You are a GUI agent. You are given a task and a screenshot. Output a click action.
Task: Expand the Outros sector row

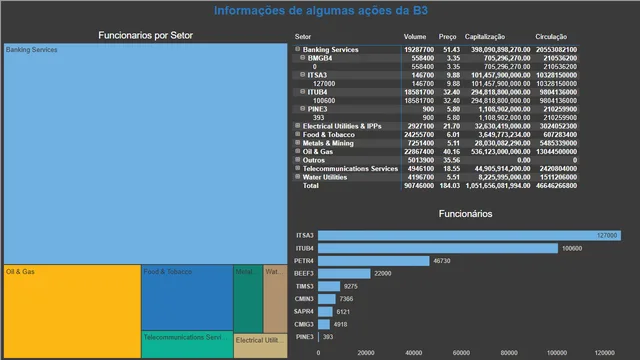298,160
